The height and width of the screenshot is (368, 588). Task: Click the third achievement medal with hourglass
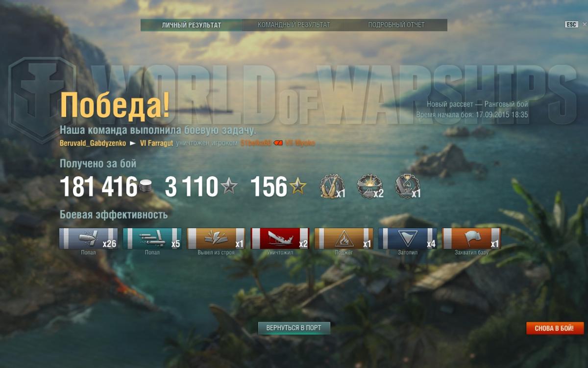click(408, 186)
